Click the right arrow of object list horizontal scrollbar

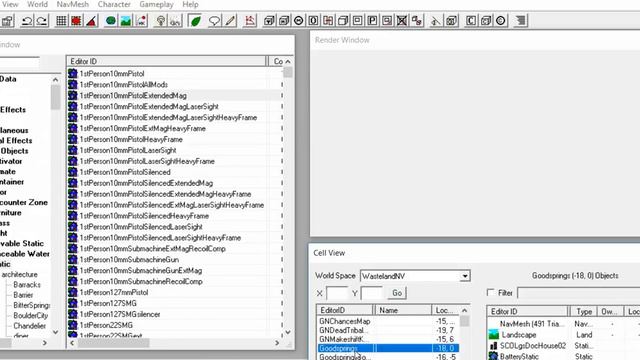[x=278, y=343]
